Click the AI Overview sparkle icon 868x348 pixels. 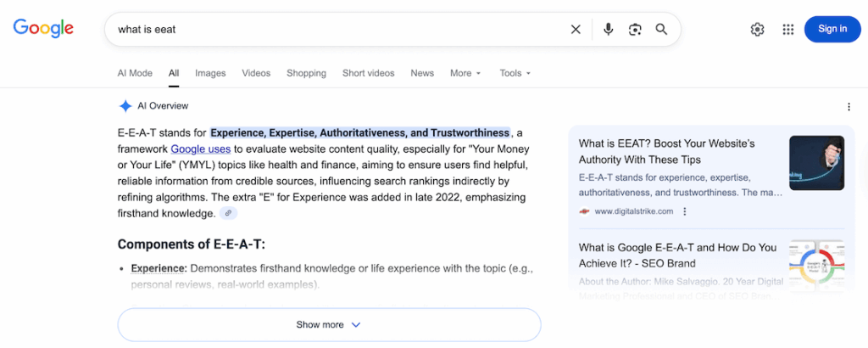pos(125,106)
